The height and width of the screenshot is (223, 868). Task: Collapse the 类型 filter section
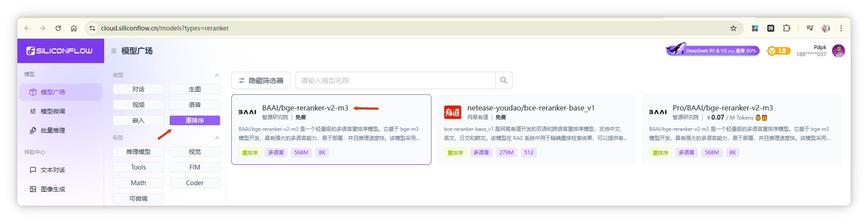(217, 75)
